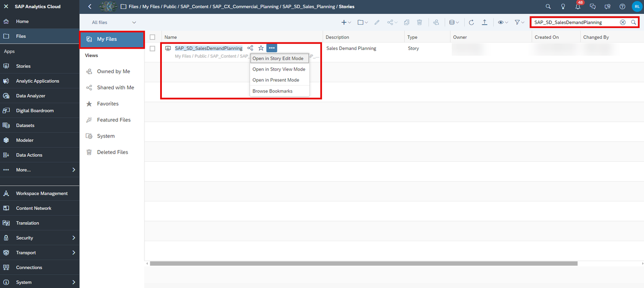This screenshot has width=644, height=288.
Task: Open Datasets in the sidebar
Action: click(40, 125)
